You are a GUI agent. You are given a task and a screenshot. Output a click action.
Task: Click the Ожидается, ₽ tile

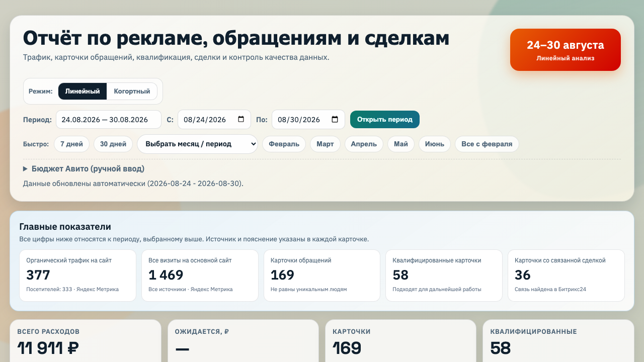point(243,341)
